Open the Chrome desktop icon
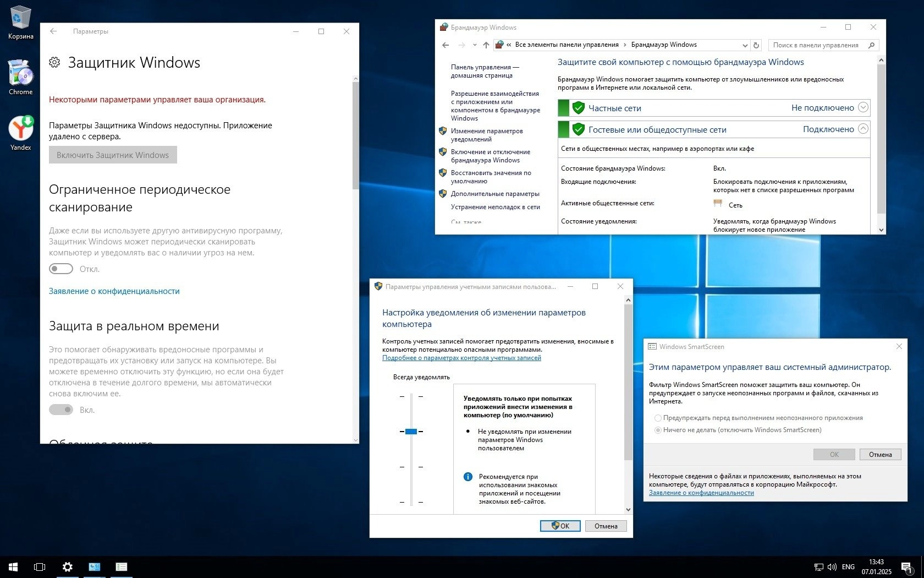Image resolution: width=924 pixels, height=578 pixels. (x=20, y=78)
